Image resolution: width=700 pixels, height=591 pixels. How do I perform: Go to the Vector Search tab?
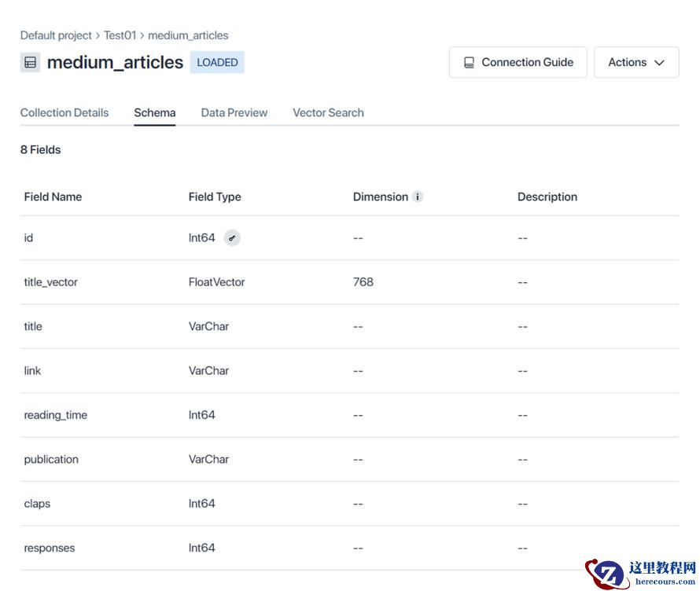[x=328, y=112]
